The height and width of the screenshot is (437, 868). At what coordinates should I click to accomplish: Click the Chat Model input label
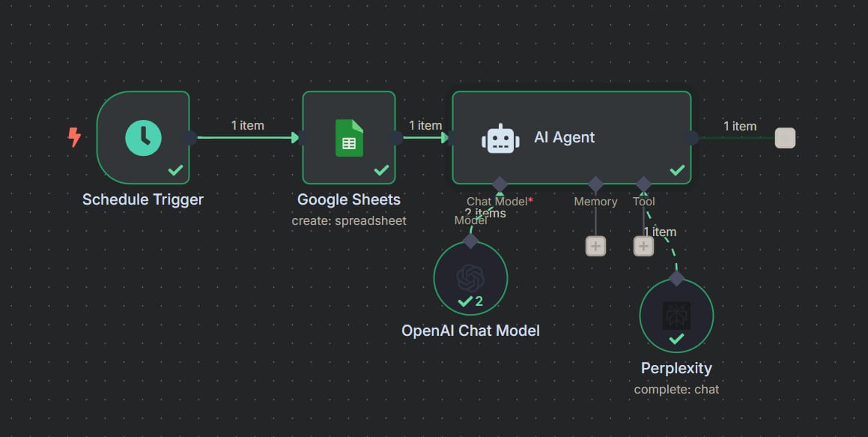click(x=500, y=202)
